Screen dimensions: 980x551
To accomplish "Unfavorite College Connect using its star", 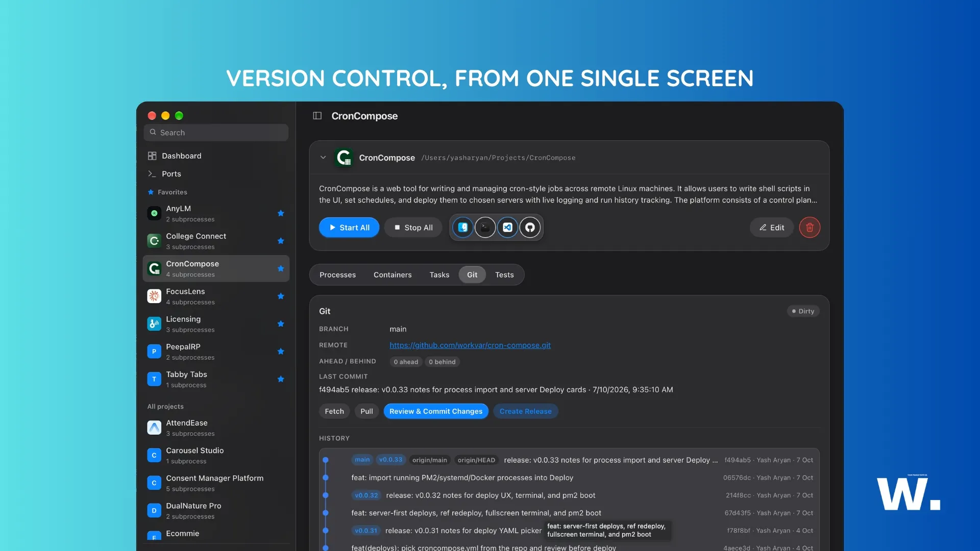I will pyautogui.click(x=281, y=241).
